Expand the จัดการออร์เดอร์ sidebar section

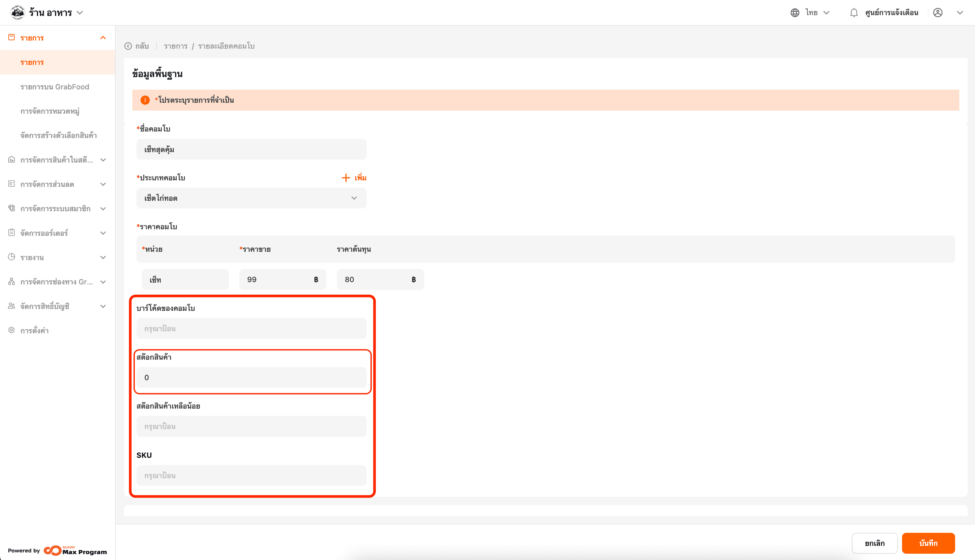coord(103,233)
